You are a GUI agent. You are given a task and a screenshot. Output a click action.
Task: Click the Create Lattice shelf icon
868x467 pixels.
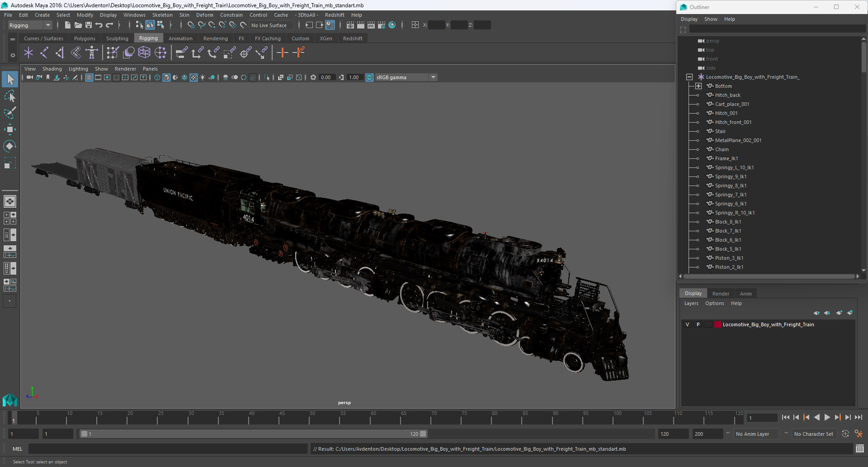click(x=144, y=53)
